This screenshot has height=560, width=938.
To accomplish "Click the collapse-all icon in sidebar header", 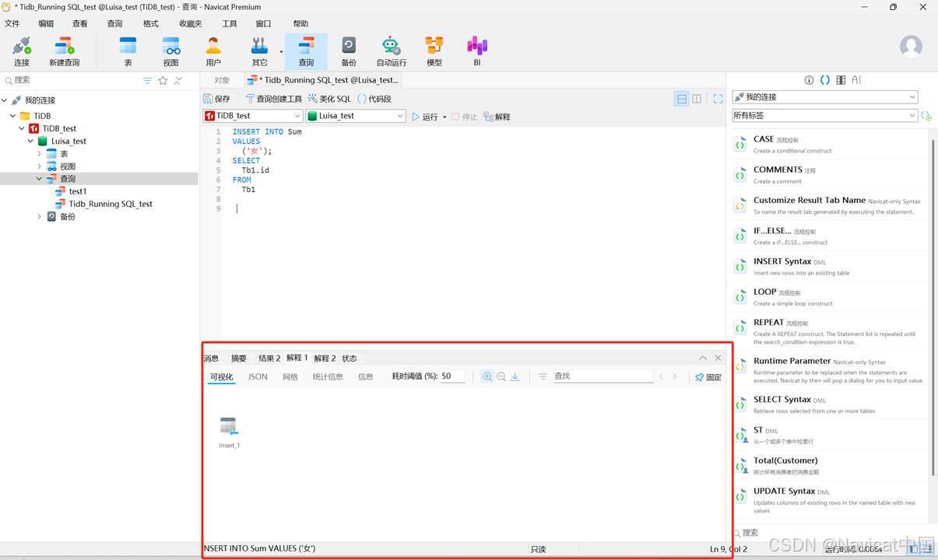I will (178, 80).
